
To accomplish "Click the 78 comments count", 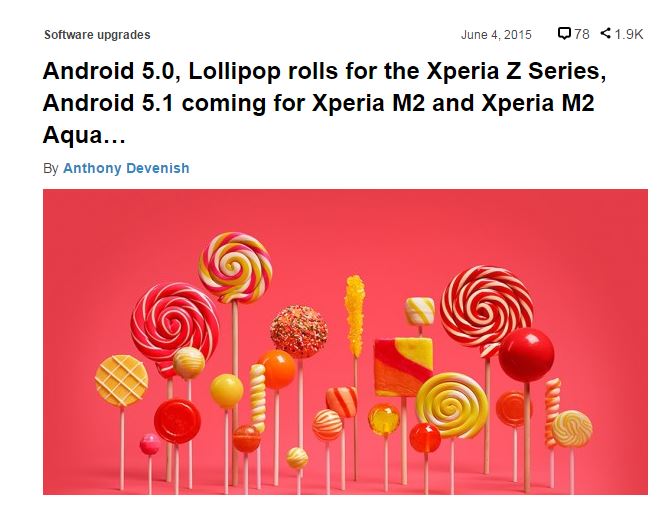I will pos(582,34).
